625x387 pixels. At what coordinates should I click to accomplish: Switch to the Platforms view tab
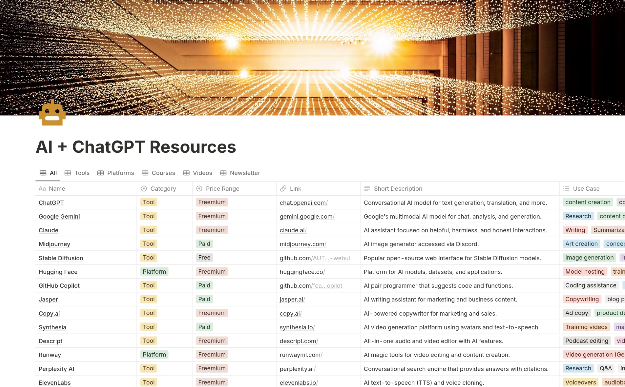[116, 173]
